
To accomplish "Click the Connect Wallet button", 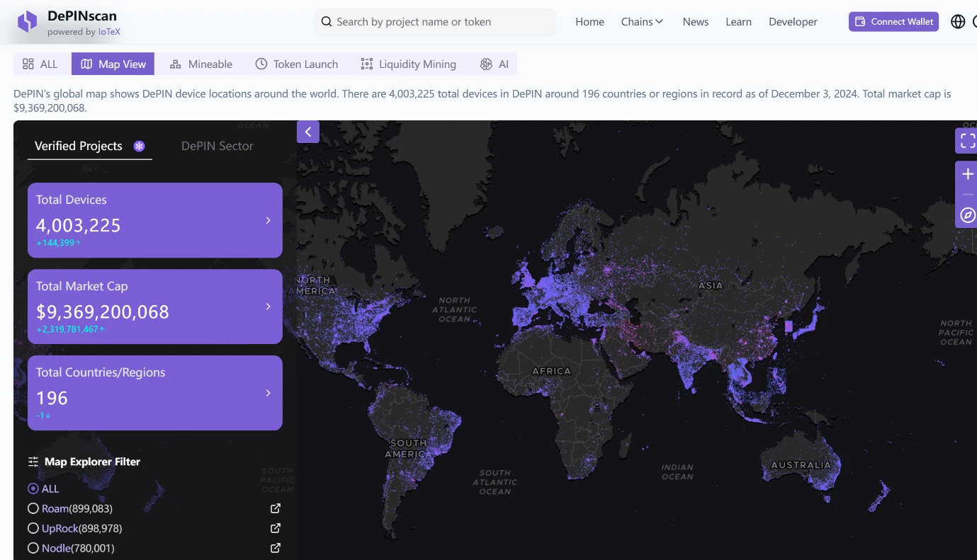I will tap(893, 22).
